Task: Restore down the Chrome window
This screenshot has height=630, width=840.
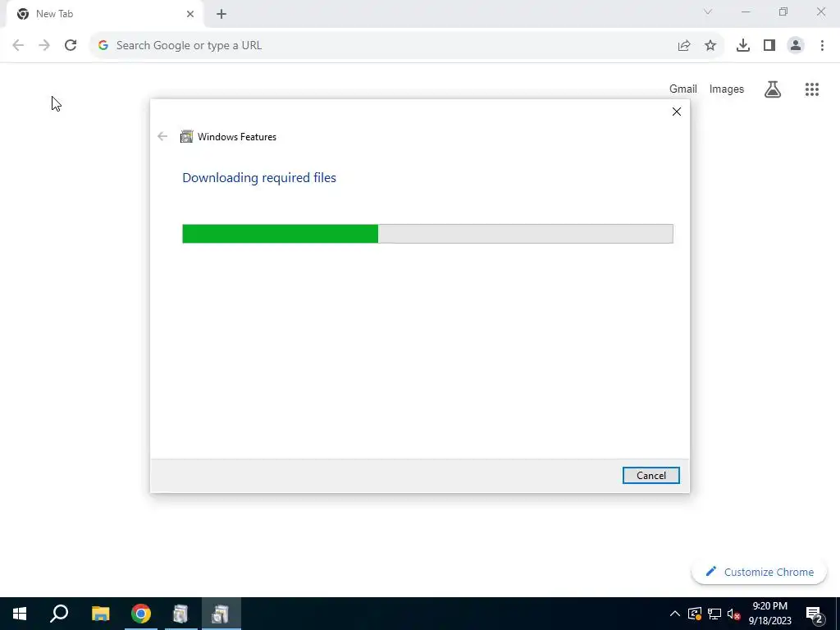Action: [783, 11]
